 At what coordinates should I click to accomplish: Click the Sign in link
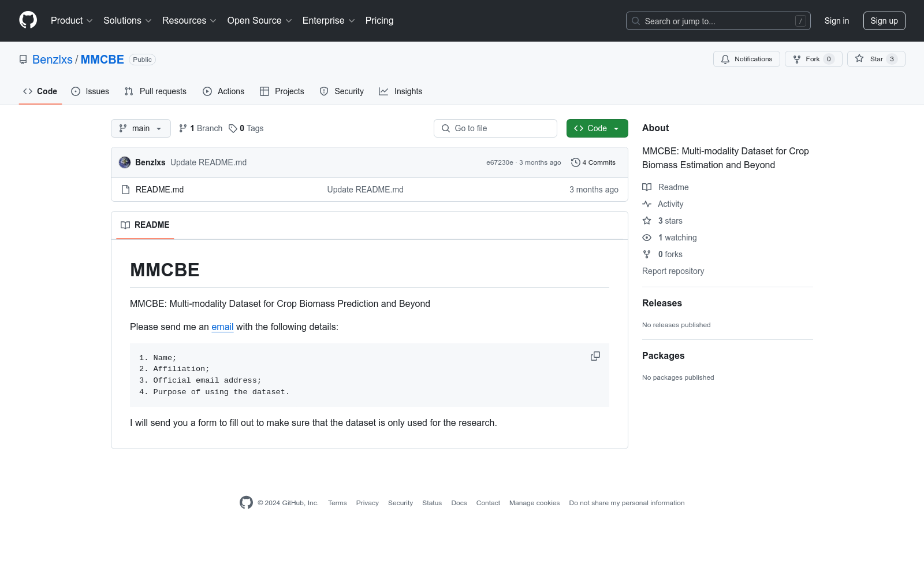tap(837, 21)
